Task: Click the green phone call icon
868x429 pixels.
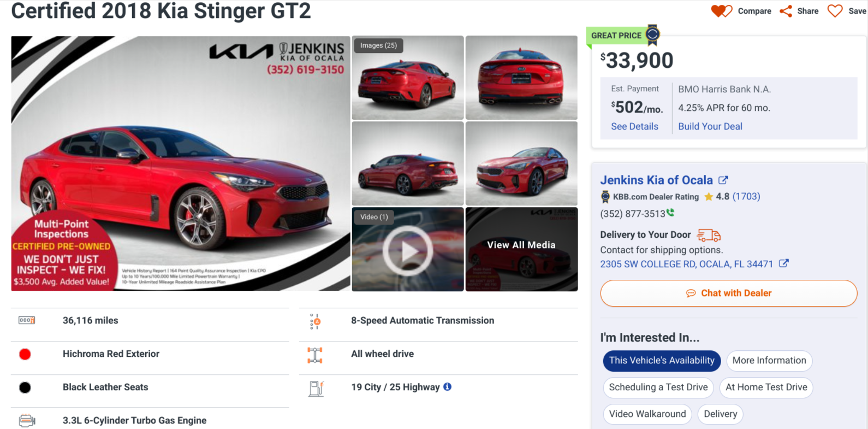Action: pyautogui.click(x=670, y=213)
